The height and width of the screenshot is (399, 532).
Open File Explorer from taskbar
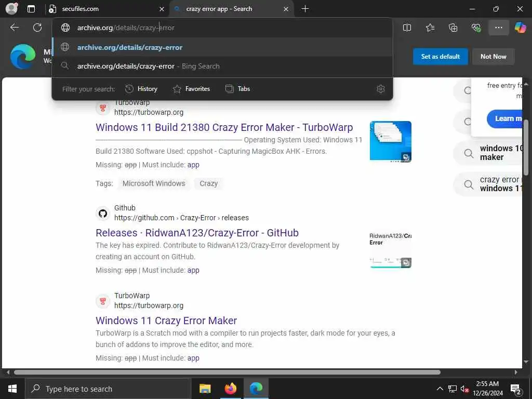205,389
